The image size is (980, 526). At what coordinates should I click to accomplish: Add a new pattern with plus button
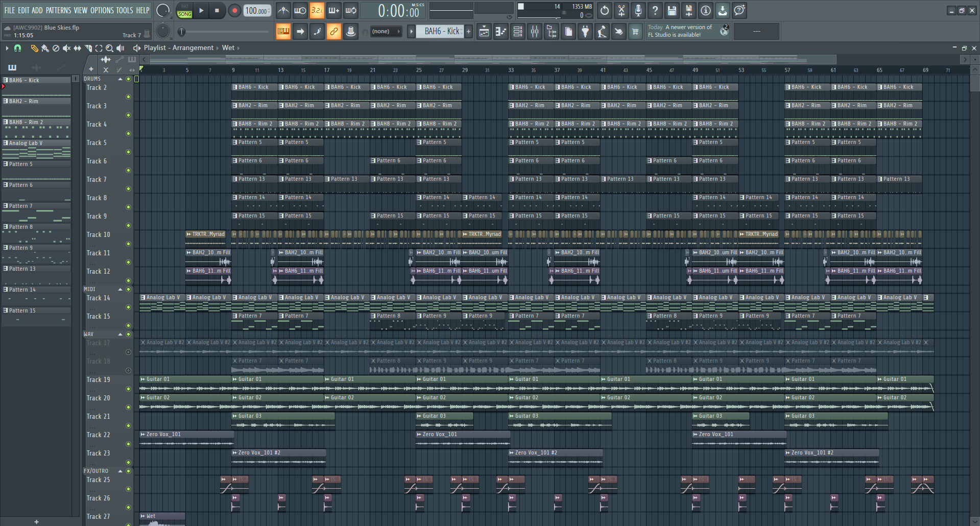(x=468, y=32)
